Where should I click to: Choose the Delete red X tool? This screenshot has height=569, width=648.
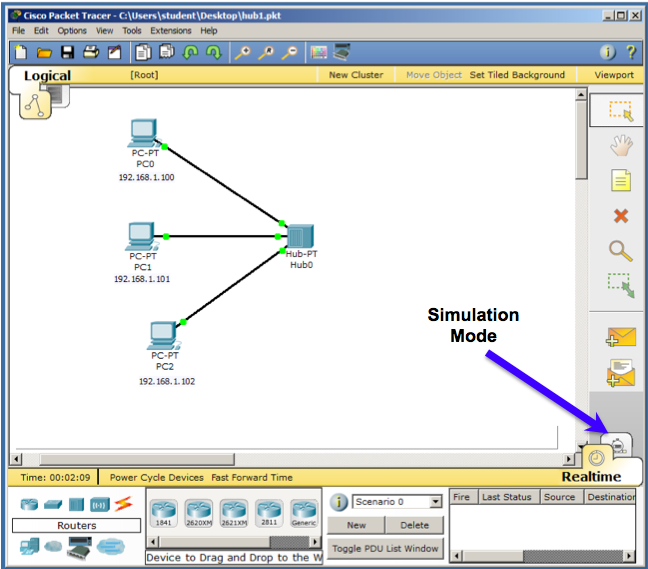coord(621,216)
